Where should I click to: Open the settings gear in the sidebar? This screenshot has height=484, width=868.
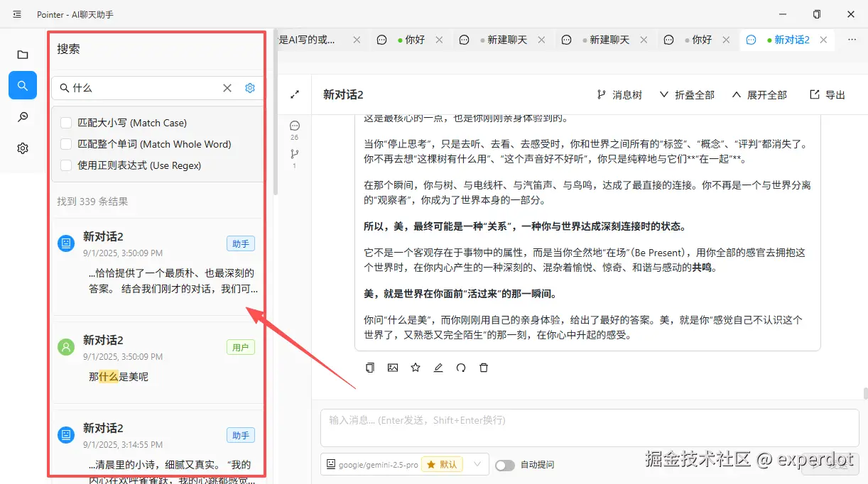(23, 148)
